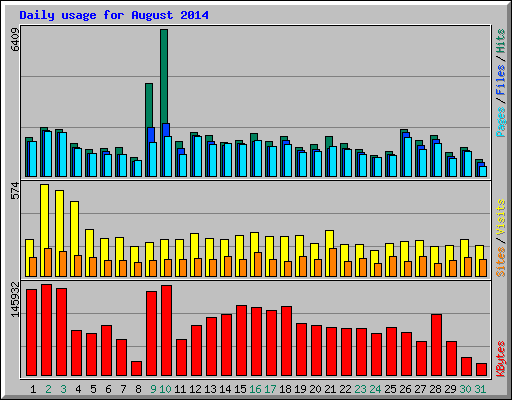Click the cyan Pages bar for day 12
The image size is (512, 400).
(198, 156)
